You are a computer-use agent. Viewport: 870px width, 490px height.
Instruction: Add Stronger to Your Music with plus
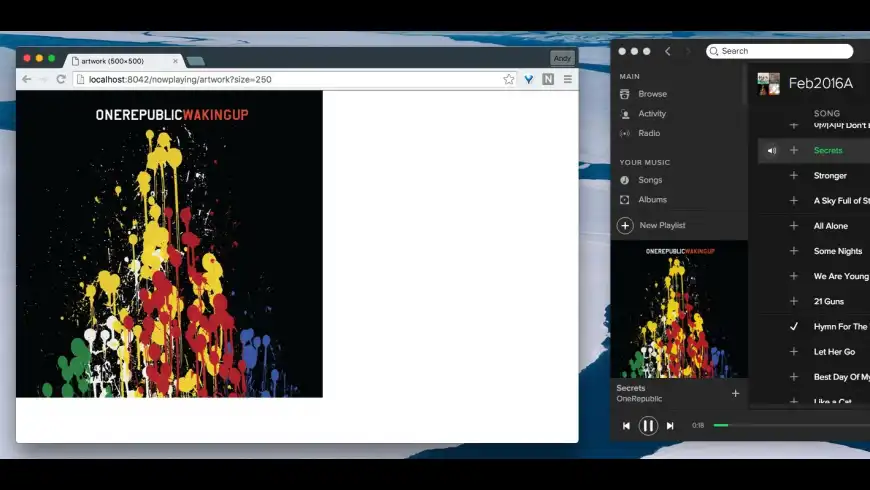point(794,175)
